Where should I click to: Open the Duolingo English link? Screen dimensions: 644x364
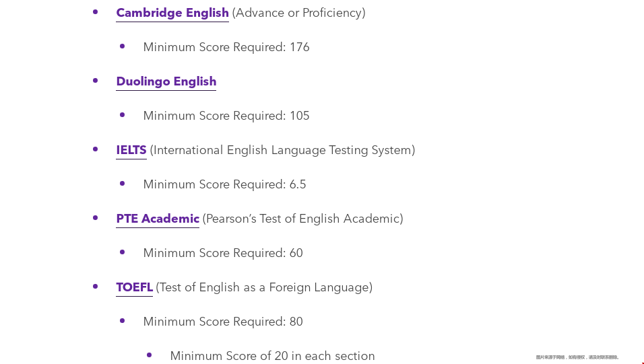tap(166, 81)
